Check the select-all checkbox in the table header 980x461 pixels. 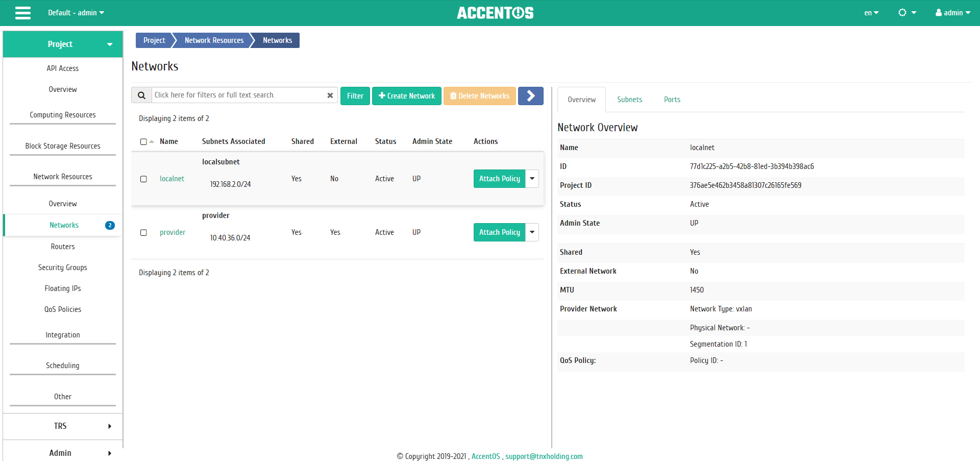point(143,141)
